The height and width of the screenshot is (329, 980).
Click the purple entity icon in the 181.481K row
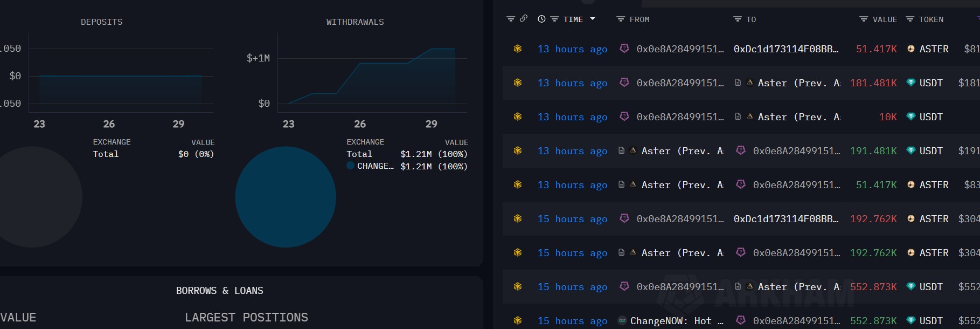pyautogui.click(x=624, y=82)
